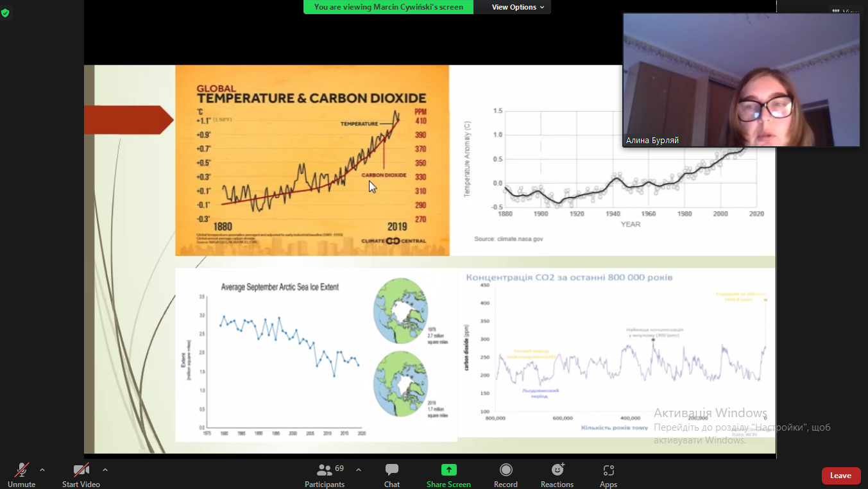Open audio options arrow next to Unmute
Viewport: 868px width, 489px height.
42,470
